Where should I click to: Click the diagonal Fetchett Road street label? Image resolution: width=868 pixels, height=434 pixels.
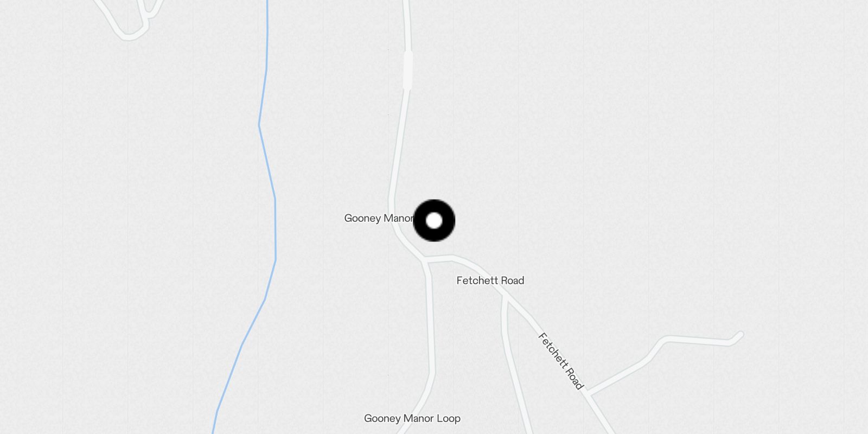561,361
